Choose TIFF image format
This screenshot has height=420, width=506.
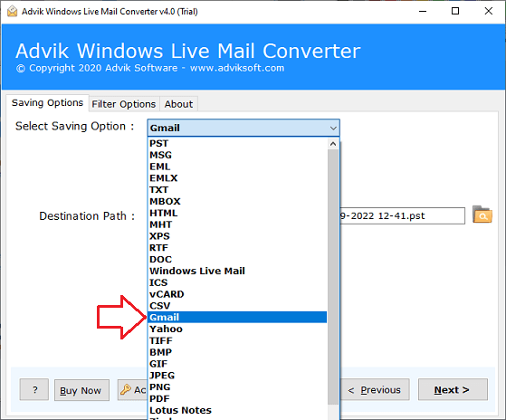tap(237, 340)
